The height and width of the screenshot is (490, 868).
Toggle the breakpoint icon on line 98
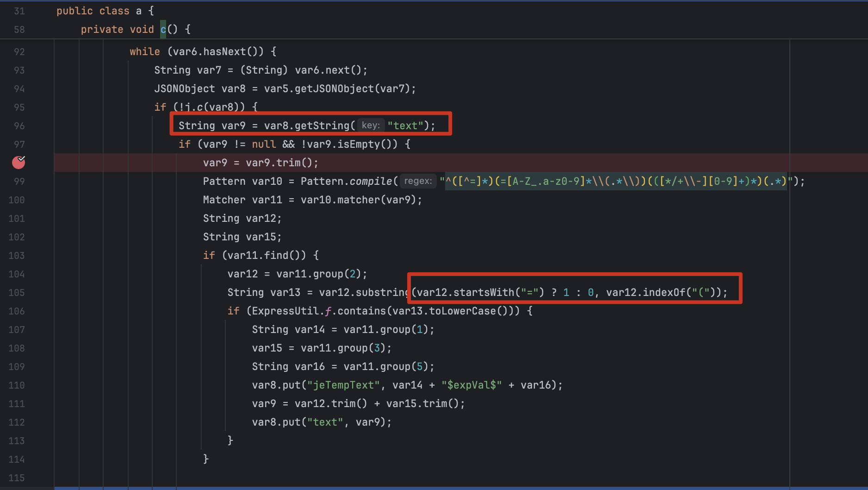(x=19, y=163)
